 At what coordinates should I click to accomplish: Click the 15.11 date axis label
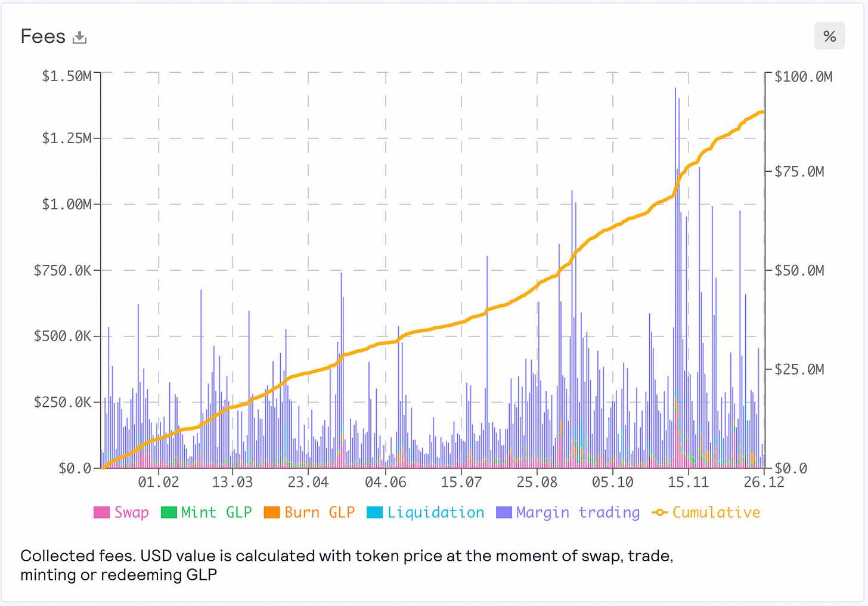click(688, 482)
